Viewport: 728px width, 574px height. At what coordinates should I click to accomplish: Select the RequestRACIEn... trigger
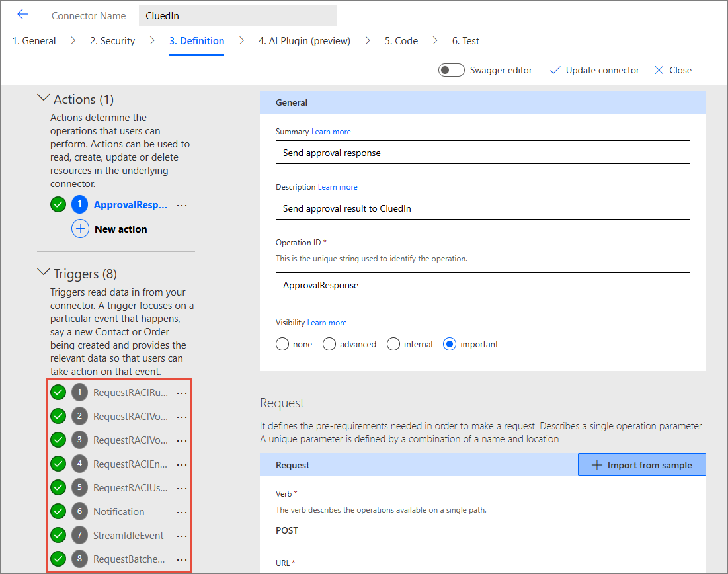tap(130, 464)
